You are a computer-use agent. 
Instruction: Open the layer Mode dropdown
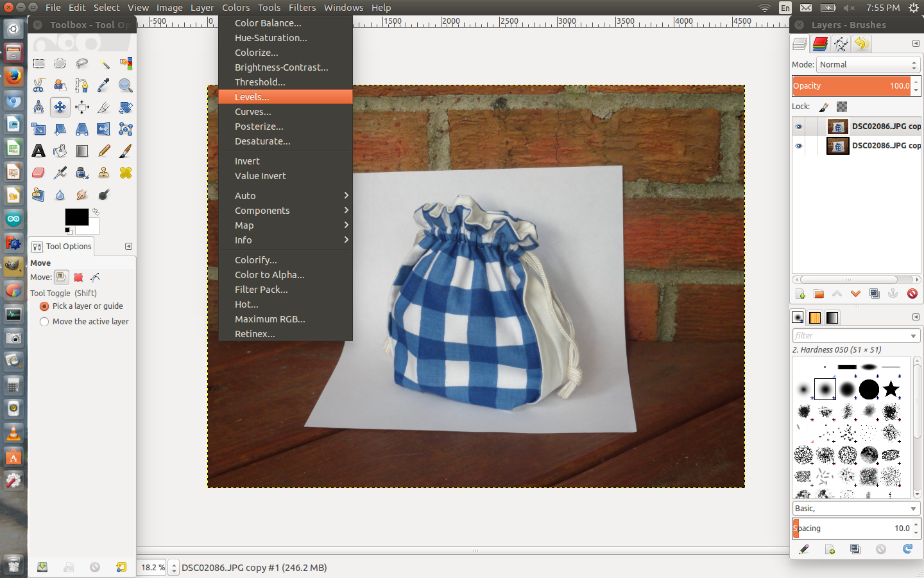[868, 65]
